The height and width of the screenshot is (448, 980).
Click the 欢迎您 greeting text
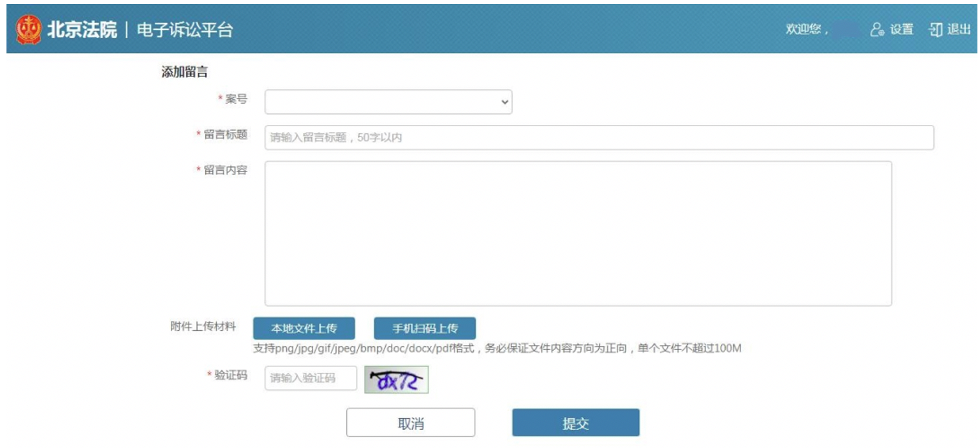point(807,30)
